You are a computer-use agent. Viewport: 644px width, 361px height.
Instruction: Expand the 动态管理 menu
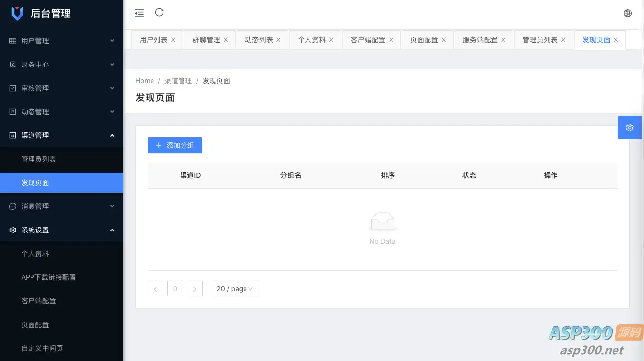pos(112,112)
